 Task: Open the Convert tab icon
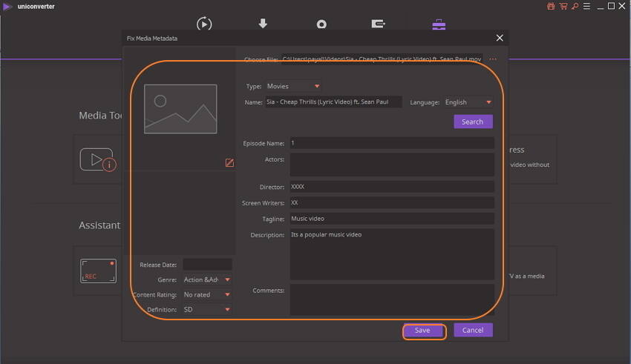[204, 24]
